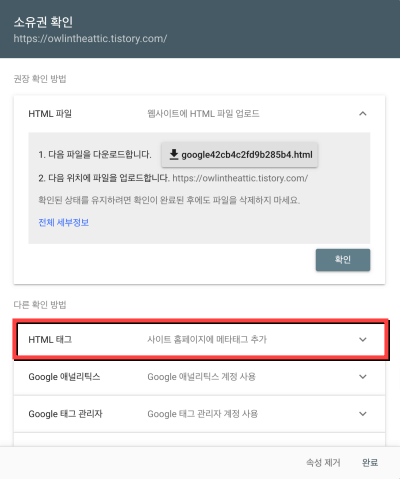The height and width of the screenshot is (479, 400).
Task: Click the 속성 제거 button
Action: (323, 462)
